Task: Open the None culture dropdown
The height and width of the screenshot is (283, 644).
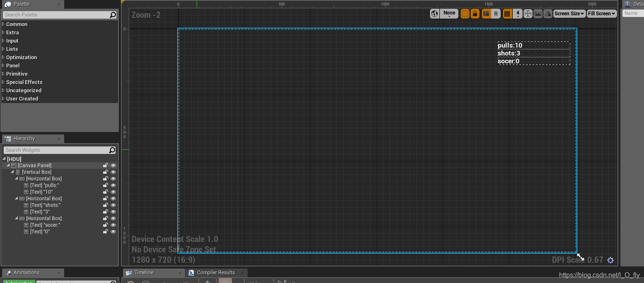Action: pyautogui.click(x=449, y=14)
